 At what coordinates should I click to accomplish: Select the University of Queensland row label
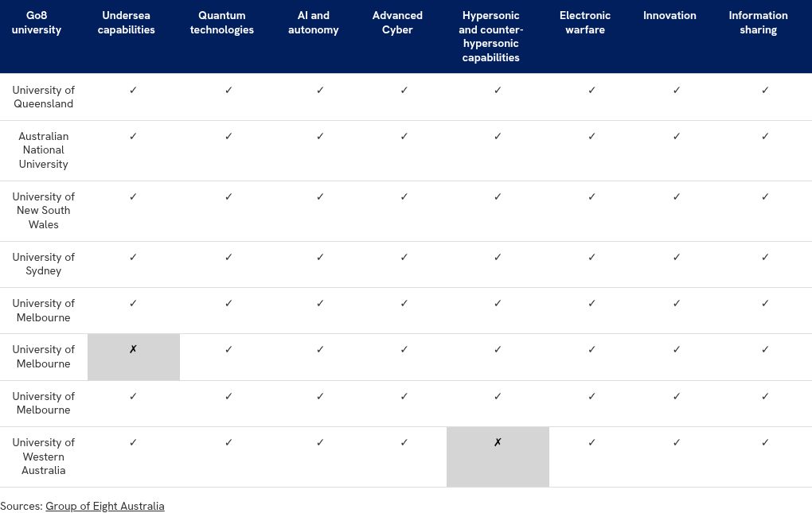(x=44, y=97)
